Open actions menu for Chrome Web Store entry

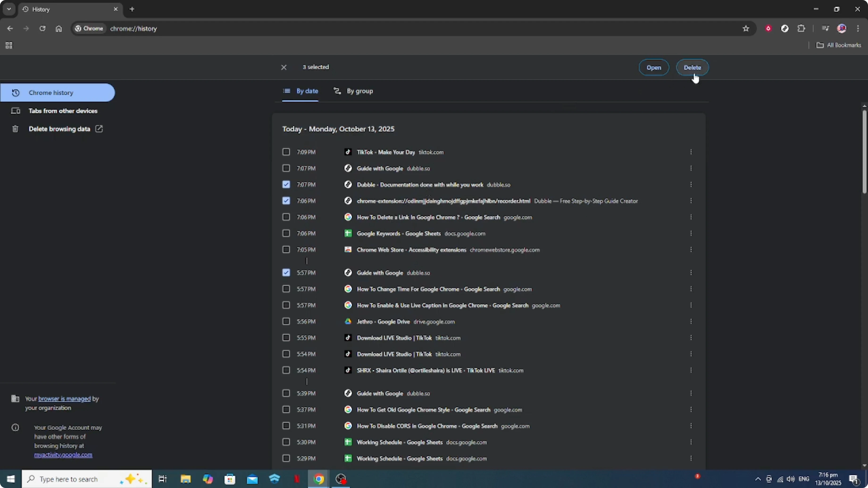691,250
